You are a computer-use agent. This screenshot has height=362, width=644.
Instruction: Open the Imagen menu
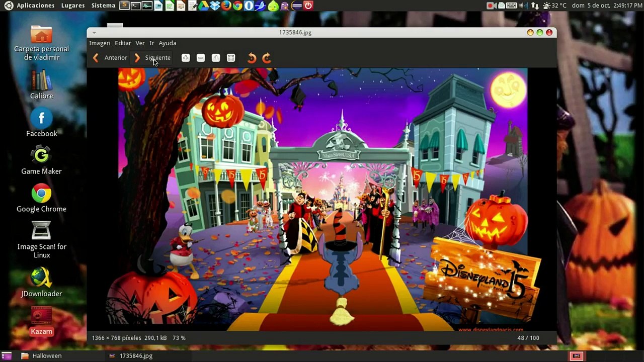click(100, 43)
